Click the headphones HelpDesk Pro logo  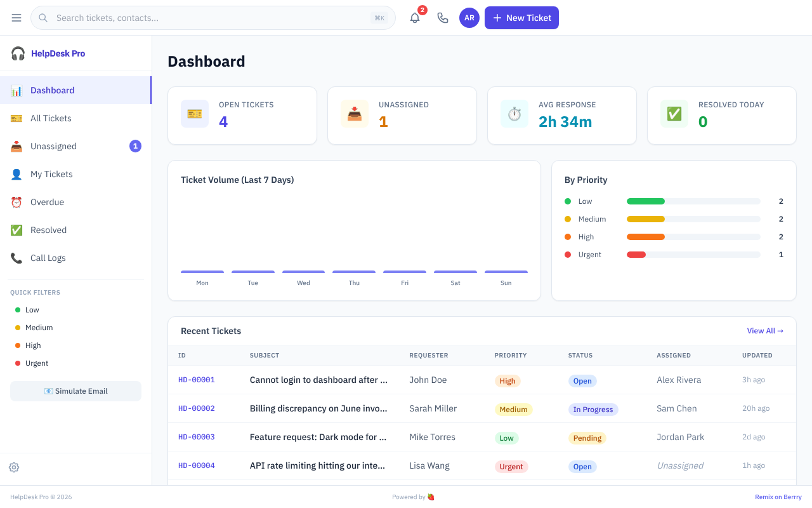coord(18,53)
